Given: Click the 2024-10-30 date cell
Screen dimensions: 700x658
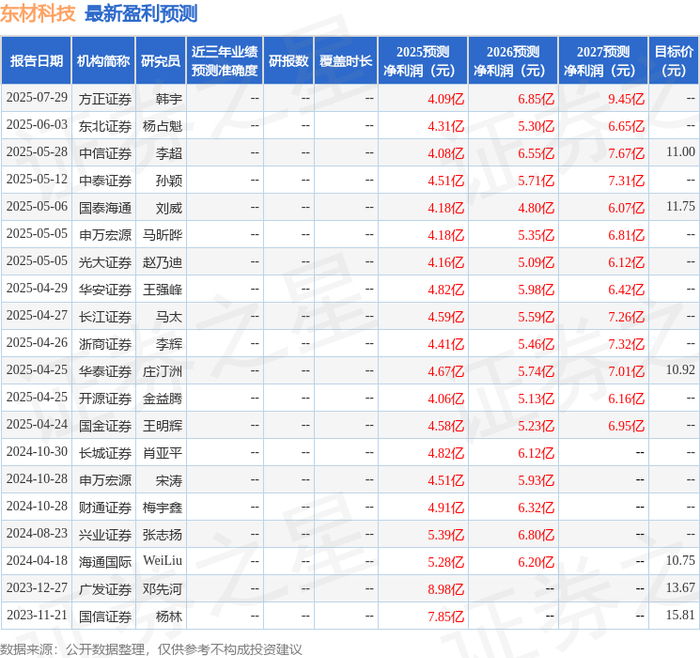Looking at the screenshot, I should click(37, 452).
